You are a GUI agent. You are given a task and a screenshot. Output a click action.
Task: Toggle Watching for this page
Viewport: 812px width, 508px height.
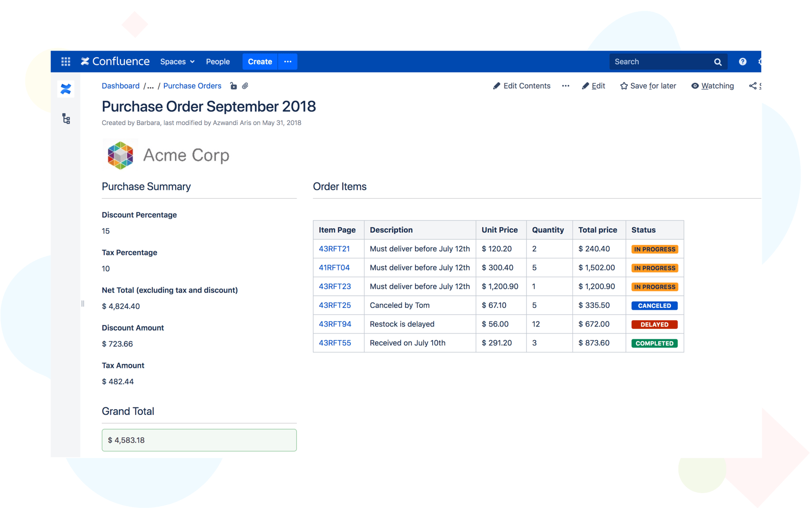[712, 86]
